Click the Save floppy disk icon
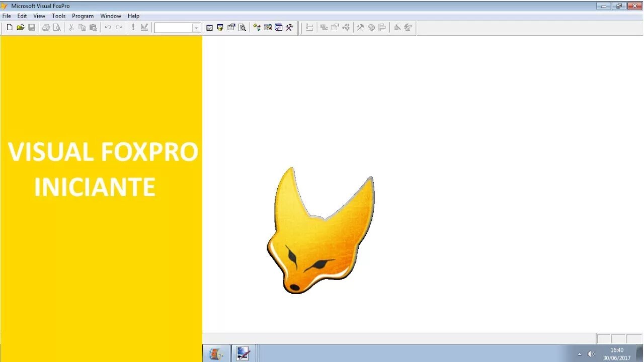The height and width of the screenshot is (362, 644). pos(32,28)
